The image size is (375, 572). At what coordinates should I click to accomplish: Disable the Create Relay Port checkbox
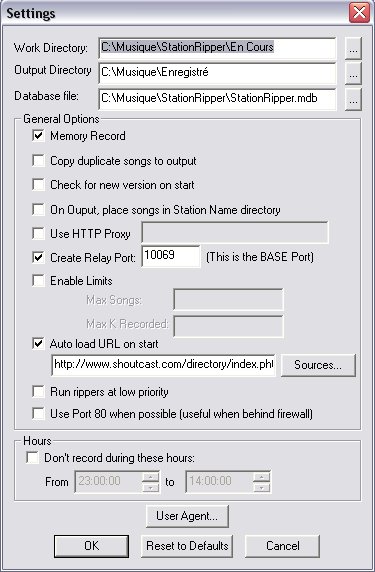[38, 258]
